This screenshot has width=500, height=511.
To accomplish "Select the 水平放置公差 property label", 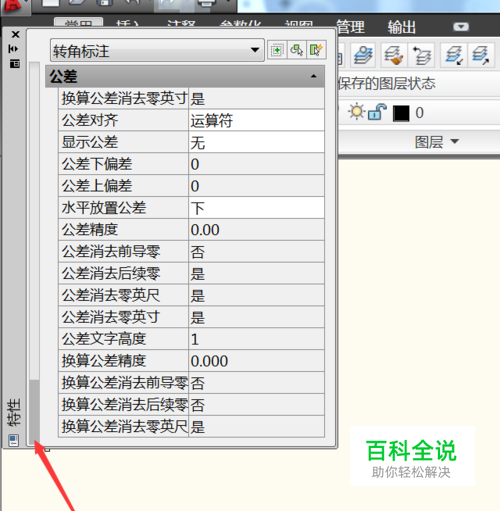I will point(123,208).
